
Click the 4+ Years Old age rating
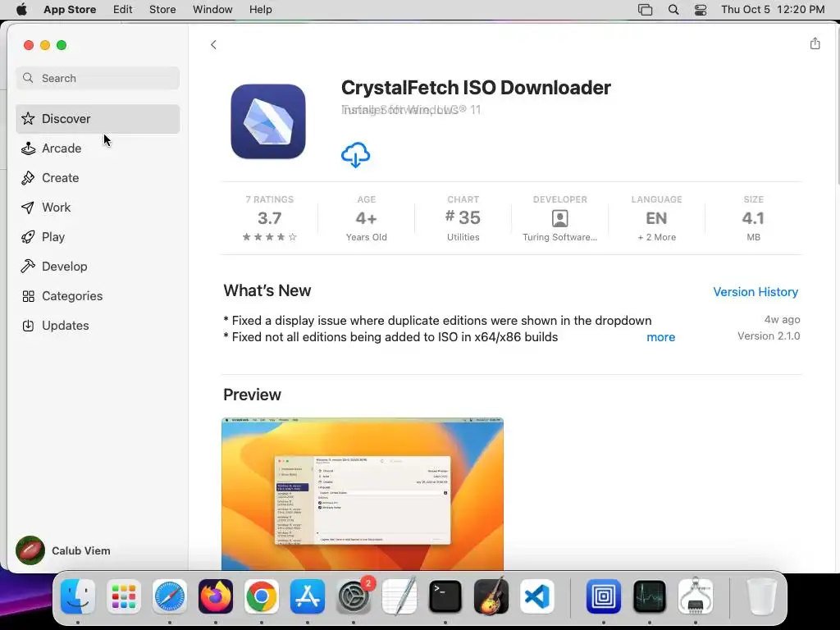(x=367, y=218)
